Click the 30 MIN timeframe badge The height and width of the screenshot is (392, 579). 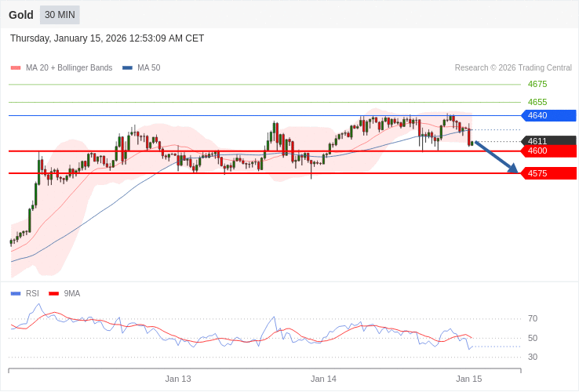pyautogui.click(x=60, y=15)
